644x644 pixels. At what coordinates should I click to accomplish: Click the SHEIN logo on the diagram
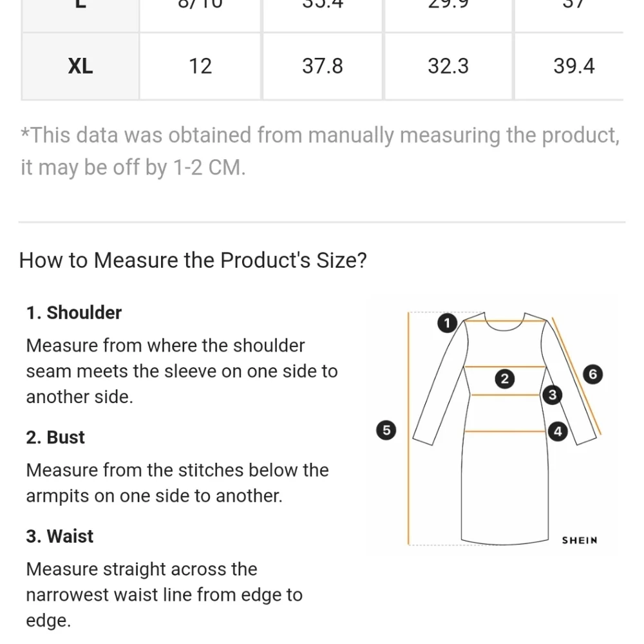580,540
